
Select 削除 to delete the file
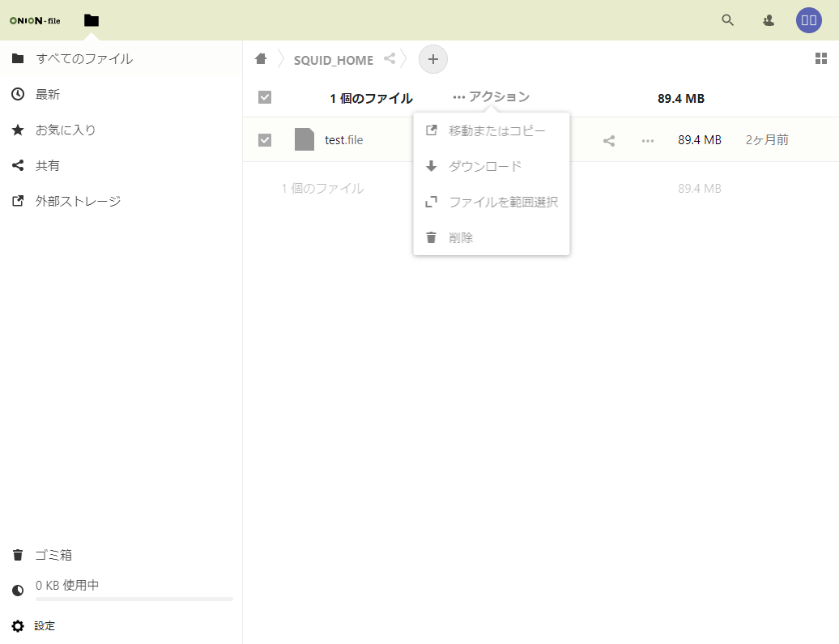pos(461,237)
